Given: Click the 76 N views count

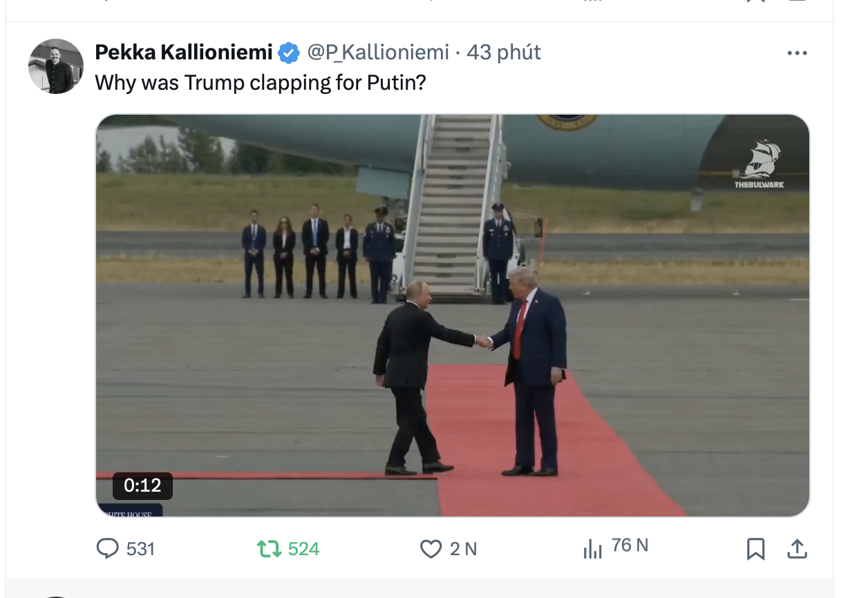Looking at the screenshot, I should point(630,546).
